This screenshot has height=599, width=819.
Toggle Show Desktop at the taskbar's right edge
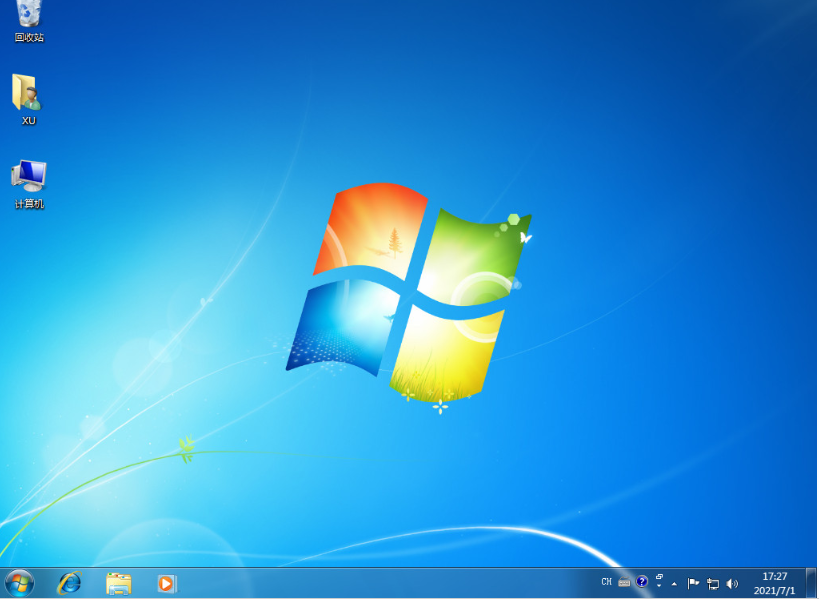(x=813, y=582)
